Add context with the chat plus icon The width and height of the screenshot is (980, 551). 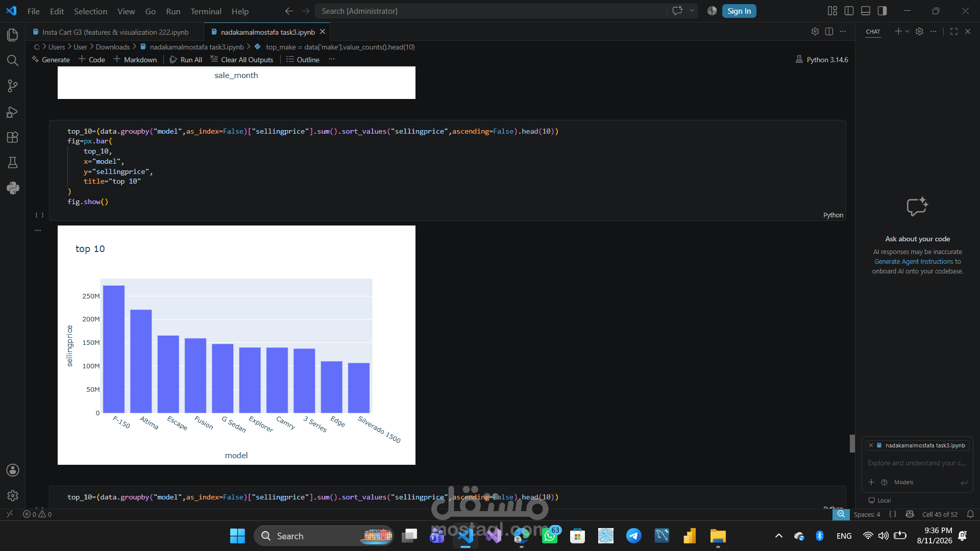point(871,482)
